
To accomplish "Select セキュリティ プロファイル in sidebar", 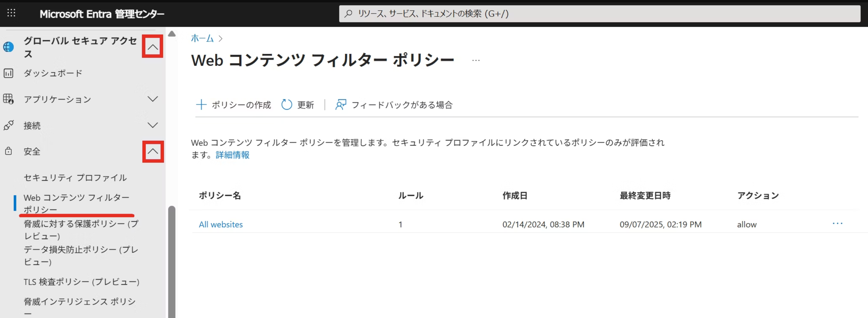I will (x=75, y=177).
